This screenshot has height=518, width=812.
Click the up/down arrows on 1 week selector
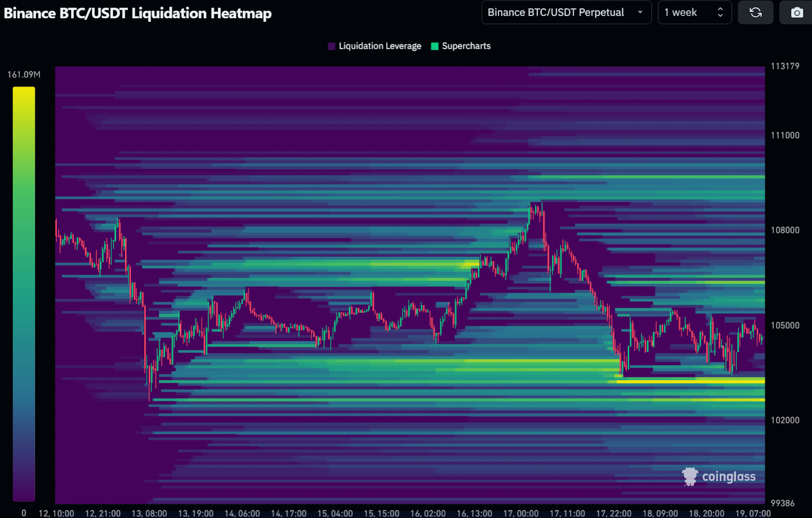[x=720, y=13]
